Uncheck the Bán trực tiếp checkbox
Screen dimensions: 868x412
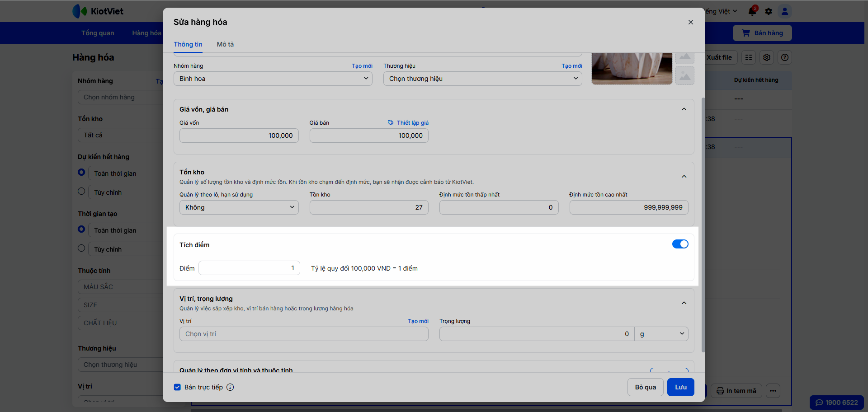coord(178,387)
